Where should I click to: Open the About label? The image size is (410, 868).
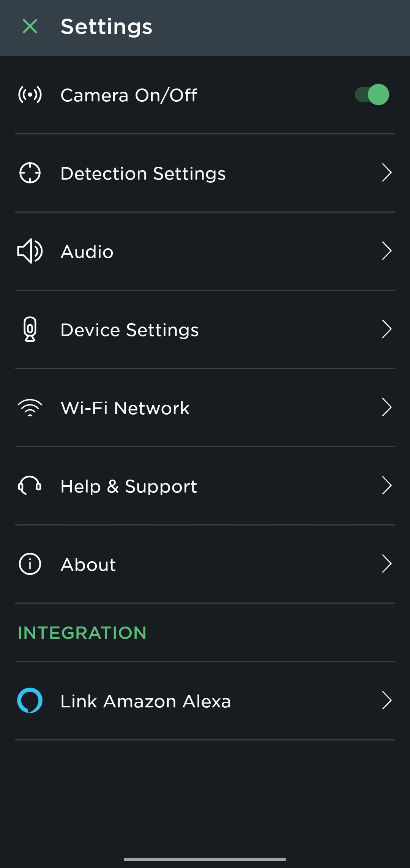(88, 565)
